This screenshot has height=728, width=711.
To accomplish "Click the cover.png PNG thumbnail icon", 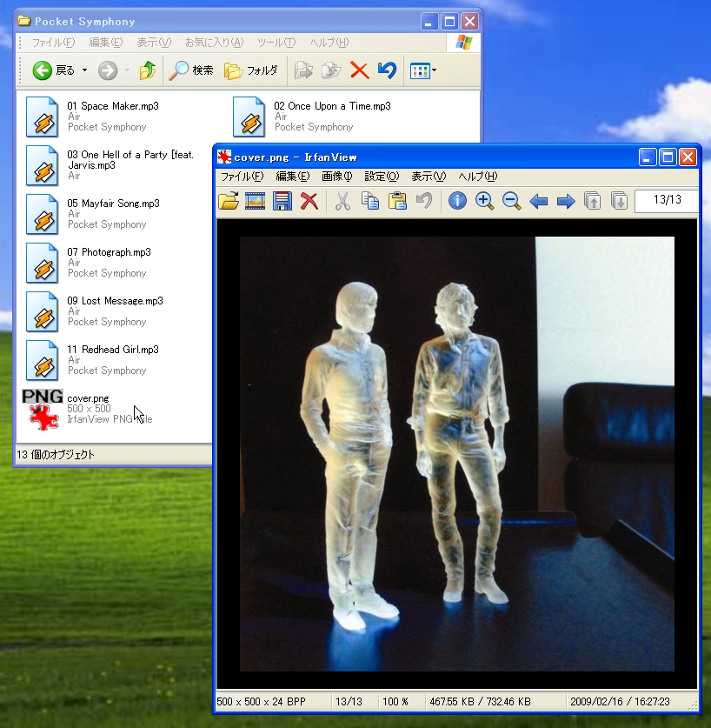I will 43,410.
